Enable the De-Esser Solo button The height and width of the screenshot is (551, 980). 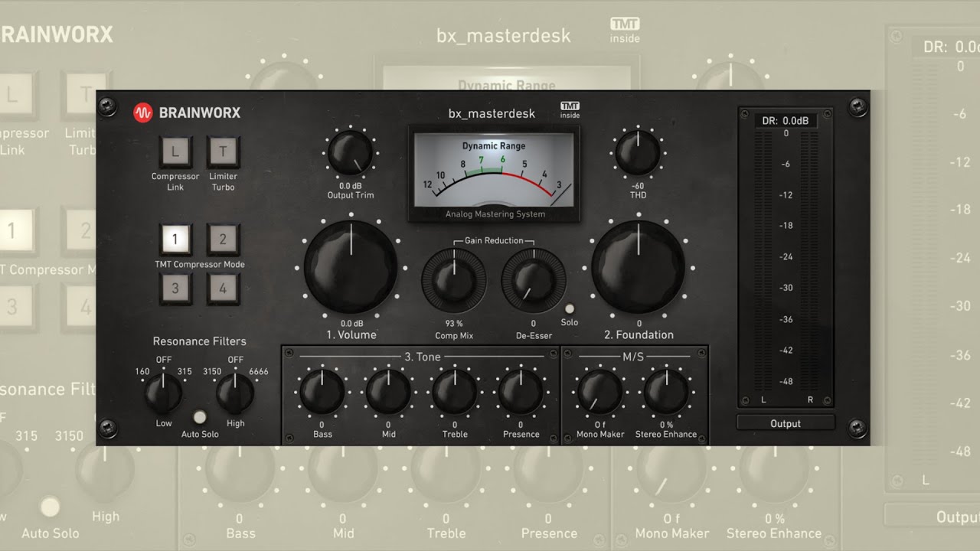(569, 309)
